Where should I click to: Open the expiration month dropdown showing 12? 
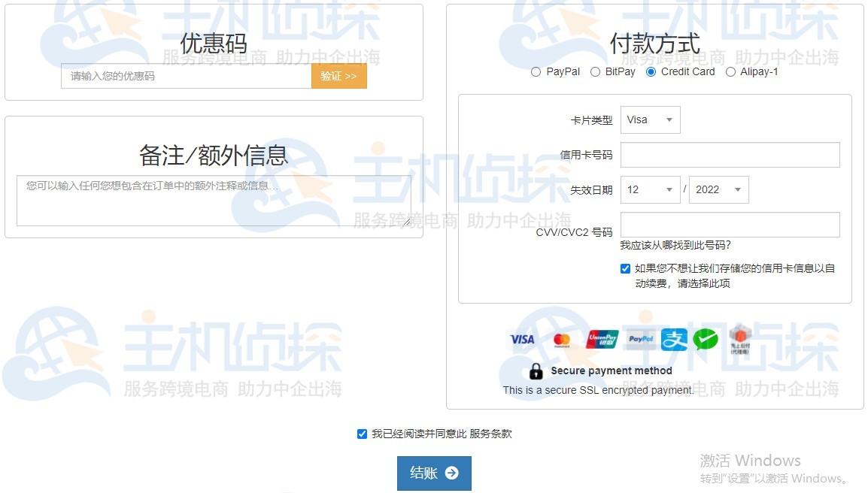(x=650, y=189)
